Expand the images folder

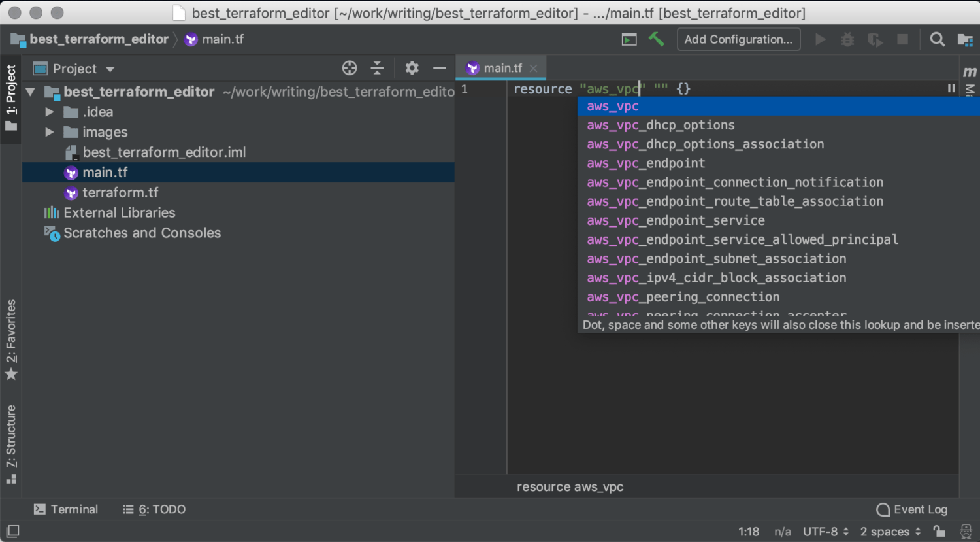(49, 132)
